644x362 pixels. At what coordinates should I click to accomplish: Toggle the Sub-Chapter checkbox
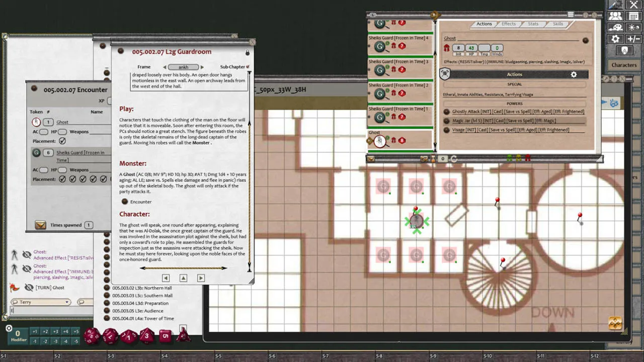[248, 67]
